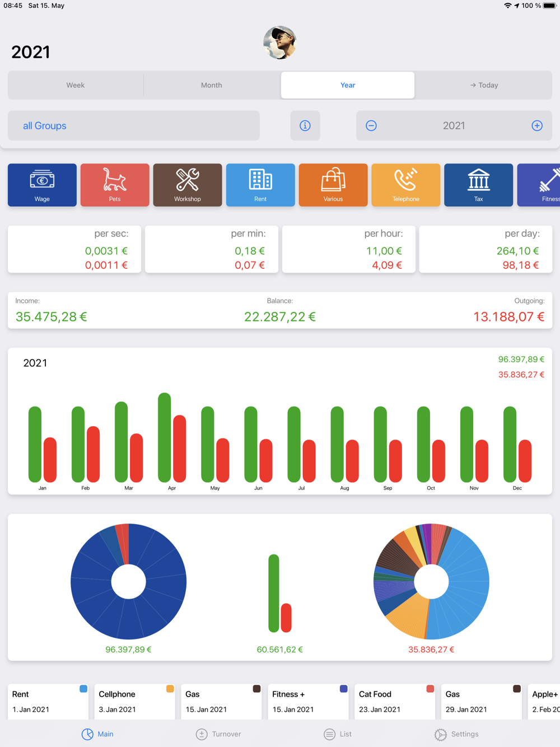
Task: Decrease year with minus button
Action: (371, 125)
